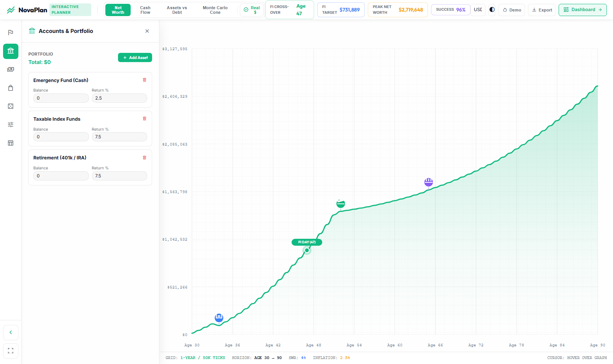613x364 pixels.
Task: Click the Retirement Return % field
Action: tap(119, 176)
